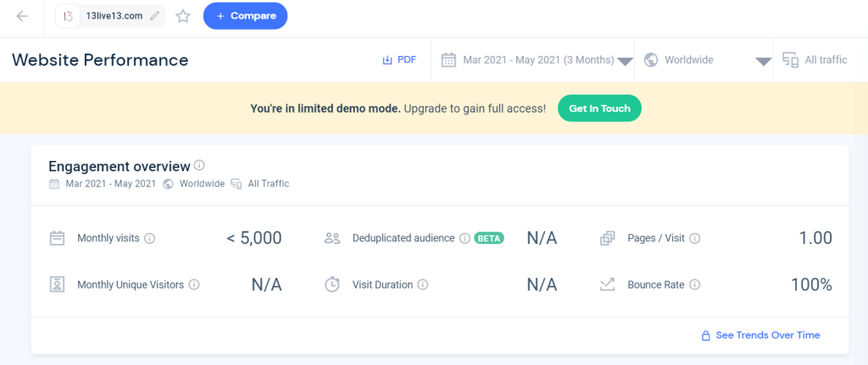Click the Compare button
868x365 pixels.
pyautogui.click(x=245, y=16)
